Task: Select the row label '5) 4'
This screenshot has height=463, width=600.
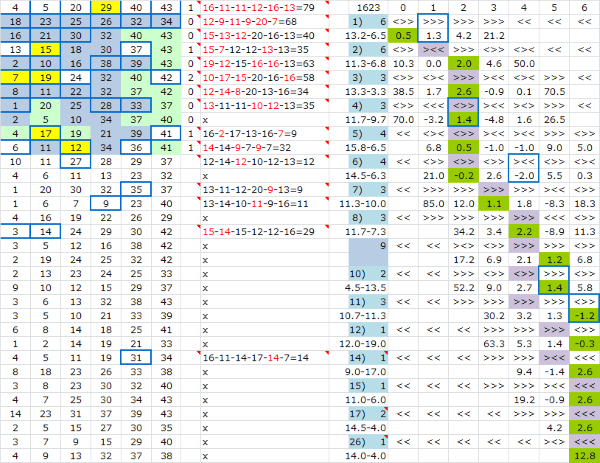Action: coord(368,134)
